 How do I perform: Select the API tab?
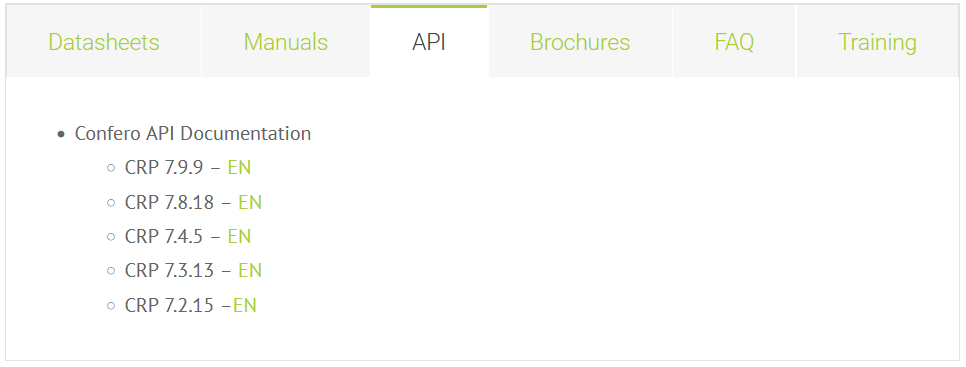click(429, 42)
